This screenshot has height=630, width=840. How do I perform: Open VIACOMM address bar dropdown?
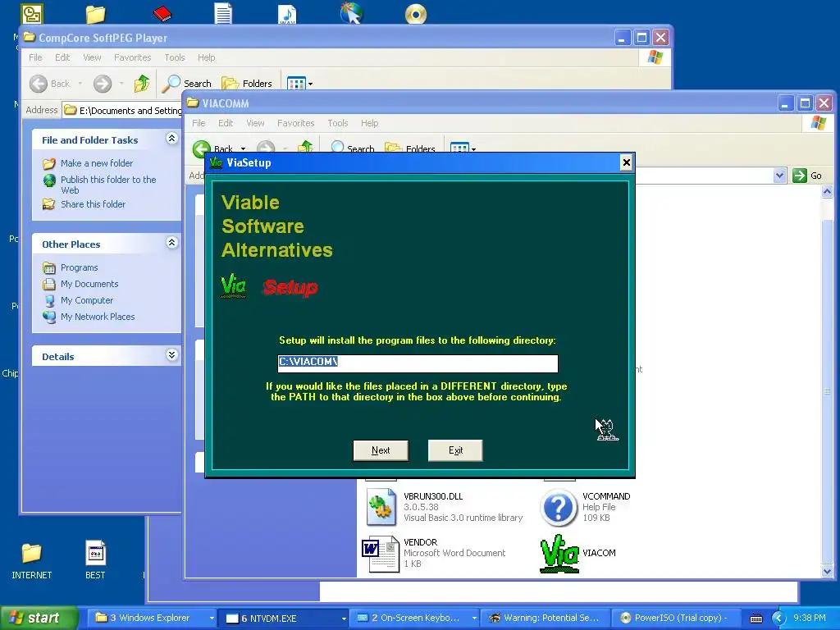coord(779,176)
